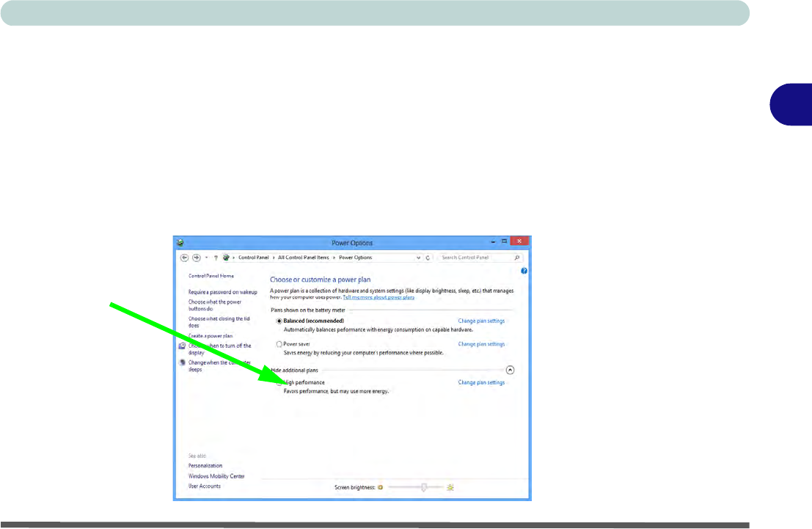Screen dimensions: 812x529
Task: Open User Accounts link
Action: [204, 486]
